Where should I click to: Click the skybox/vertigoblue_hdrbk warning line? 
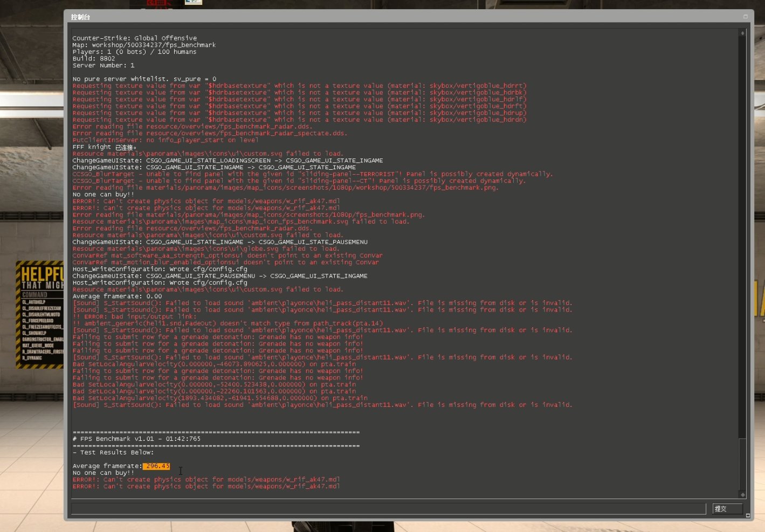click(x=300, y=93)
